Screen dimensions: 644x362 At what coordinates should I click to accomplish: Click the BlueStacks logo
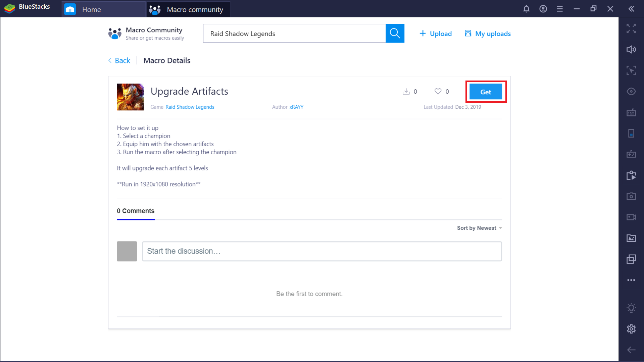point(10,8)
